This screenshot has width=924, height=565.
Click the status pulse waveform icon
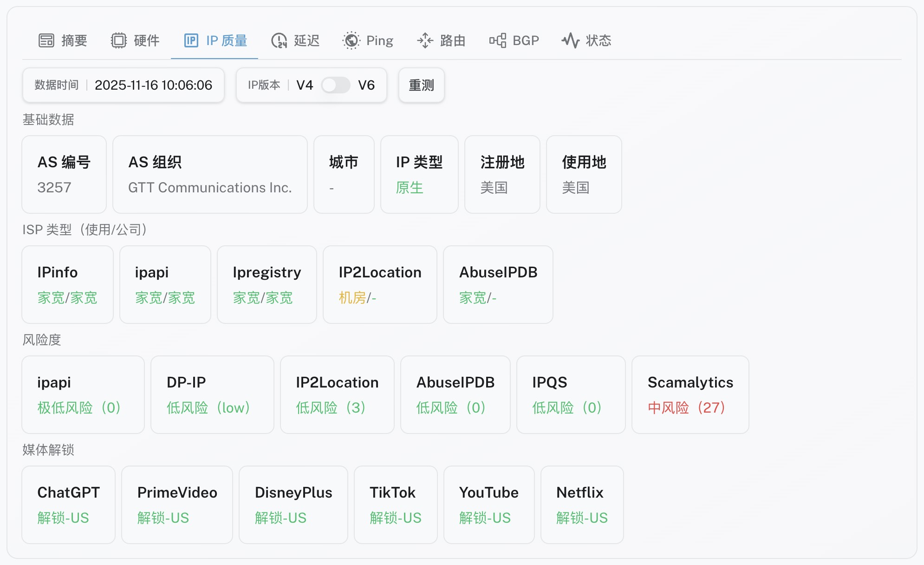(570, 40)
